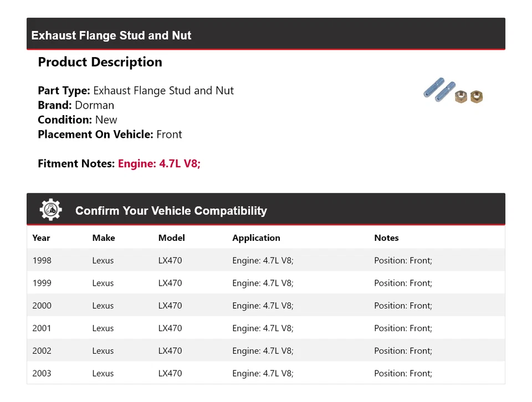532x402 pixels.
Task: Click the red Engine: 4.7L V8 fitment note
Action: 159,163
